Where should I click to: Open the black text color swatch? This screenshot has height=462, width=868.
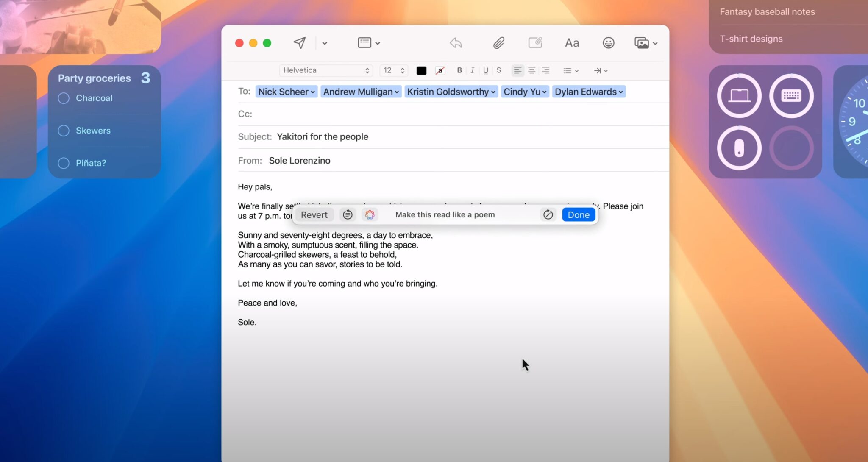point(421,71)
